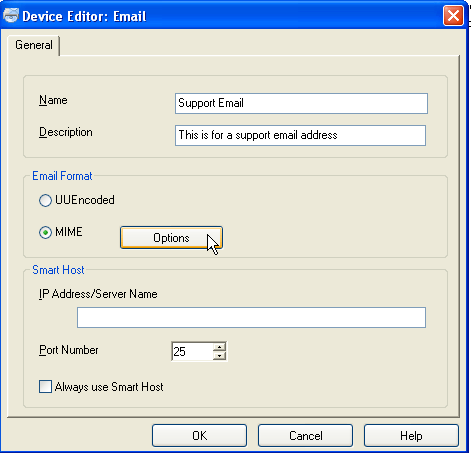Select the UUEncoded email format
Viewport: 471px width, 453px height.
click(45, 200)
